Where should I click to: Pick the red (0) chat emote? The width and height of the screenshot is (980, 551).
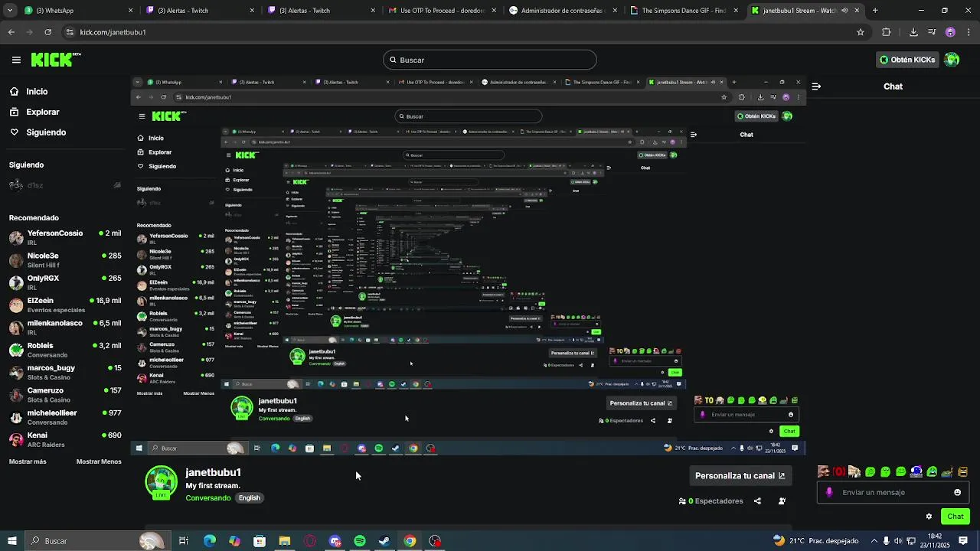pos(839,471)
